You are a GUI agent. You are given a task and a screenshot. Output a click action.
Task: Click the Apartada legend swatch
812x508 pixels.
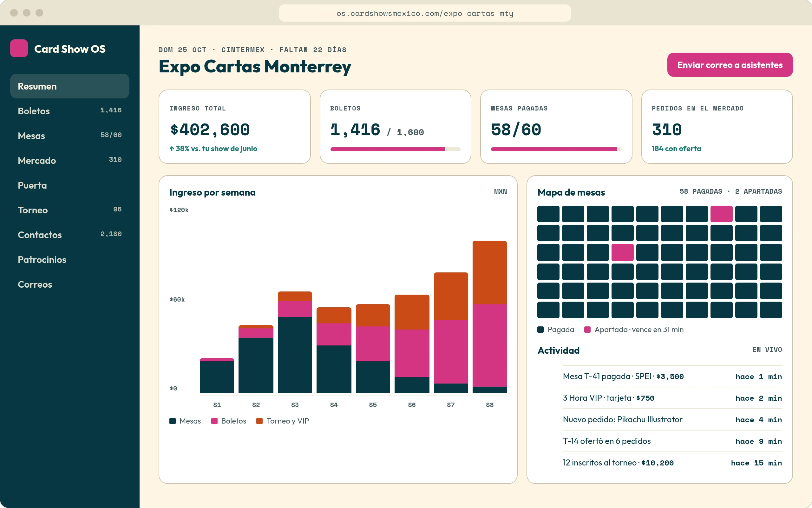(x=587, y=330)
